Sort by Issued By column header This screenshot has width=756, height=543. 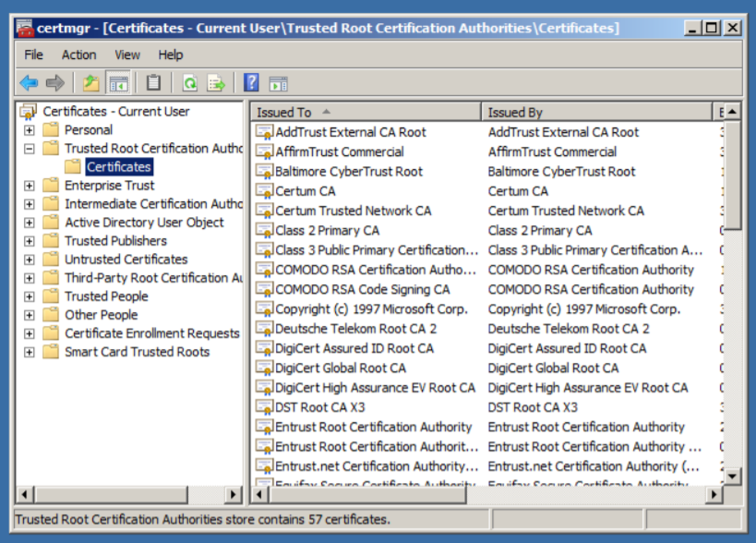pos(597,112)
